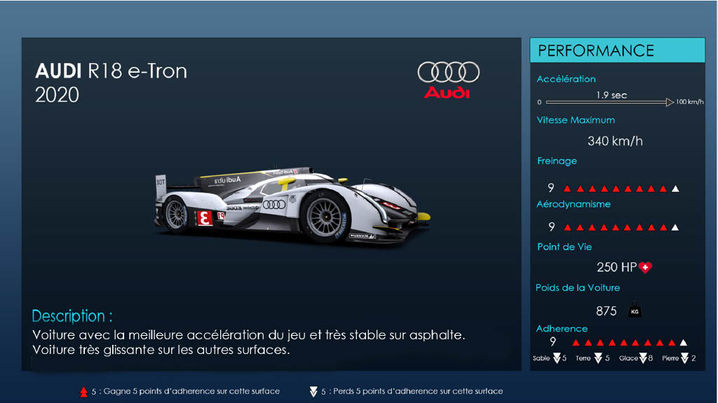
Task: Click the Description : heading
Action: pyautogui.click(x=72, y=316)
